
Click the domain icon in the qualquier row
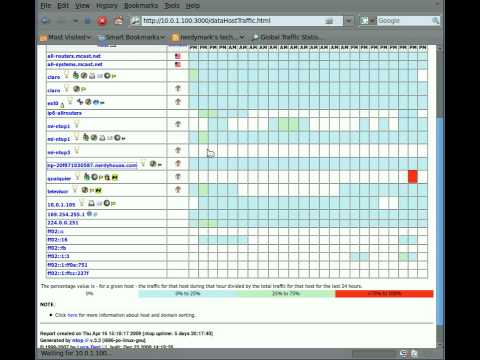tap(178, 177)
